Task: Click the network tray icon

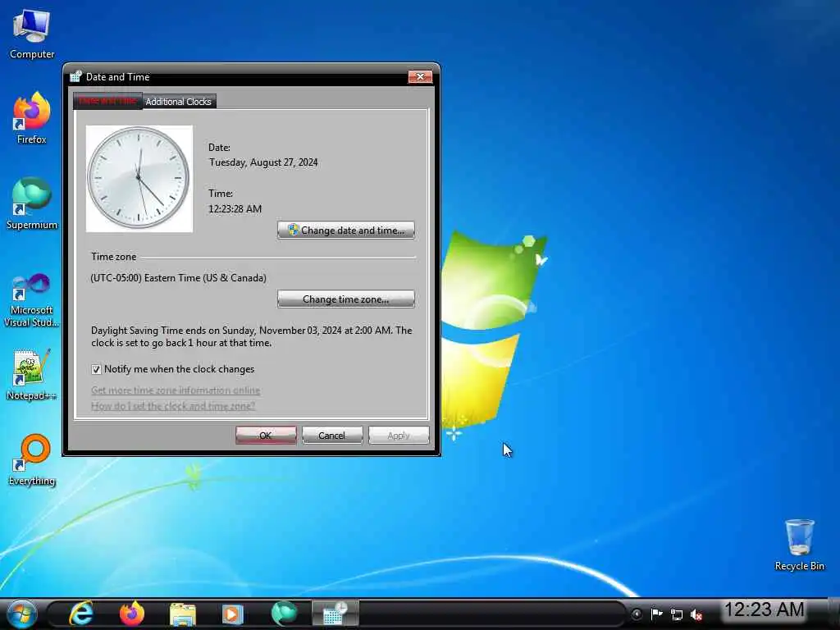Action: (x=677, y=614)
